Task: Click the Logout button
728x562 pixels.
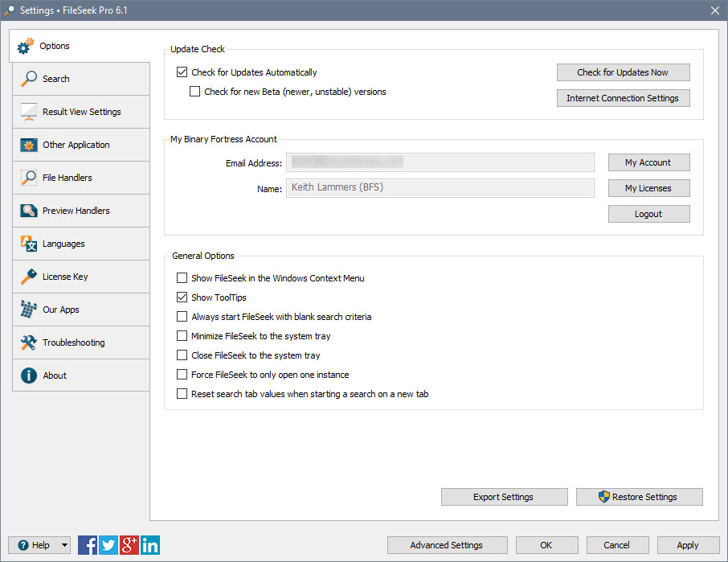Action: tap(648, 214)
